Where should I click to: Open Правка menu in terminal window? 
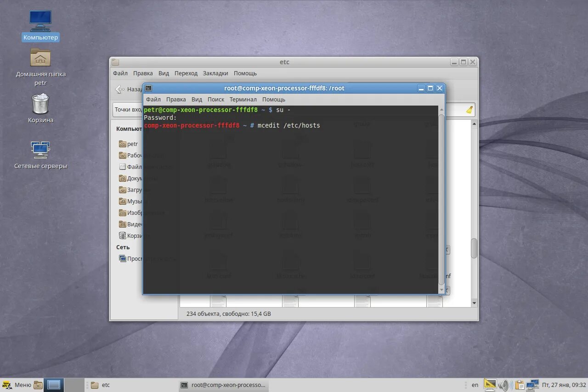click(176, 99)
